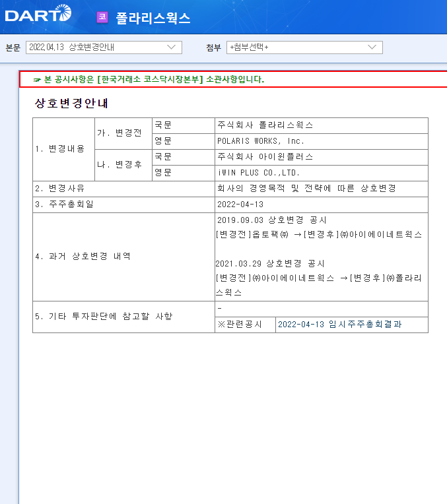The image size is (447, 504).
Task: Click the 옵토팩㈜ to 아이에이네트웍스 change line
Action: point(319,235)
